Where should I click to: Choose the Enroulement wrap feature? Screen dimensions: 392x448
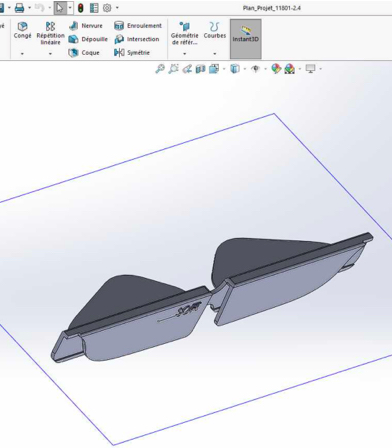click(x=138, y=26)
